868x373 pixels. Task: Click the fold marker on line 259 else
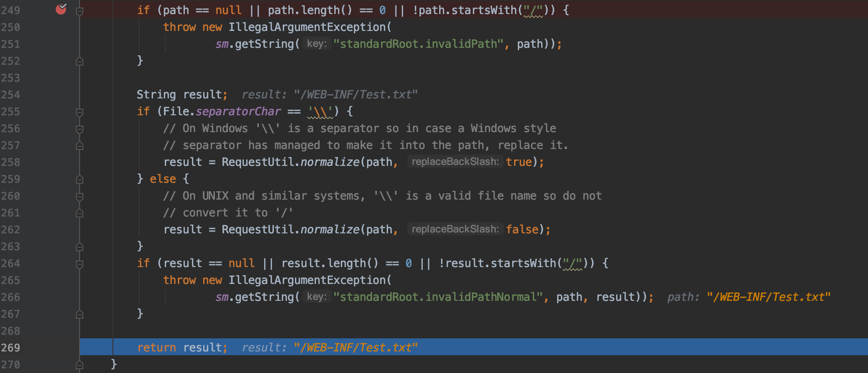[80, 179]
